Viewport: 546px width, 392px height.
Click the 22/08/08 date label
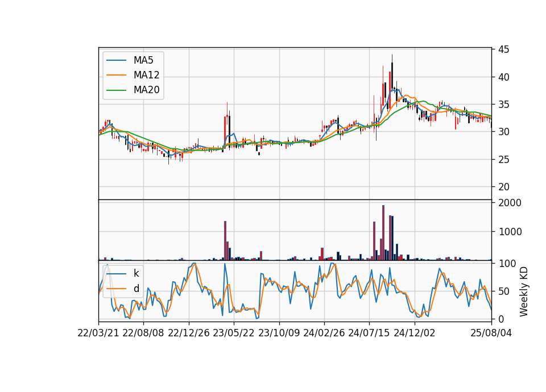[x=143, y=333]
